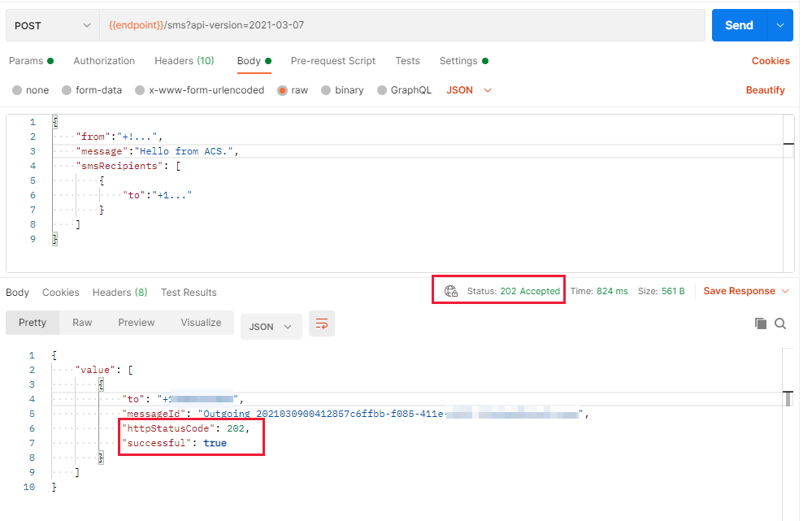This screenshot has height=521, width=812.
Task: Select the none body type radio
Action: click(x=17, y=90)
